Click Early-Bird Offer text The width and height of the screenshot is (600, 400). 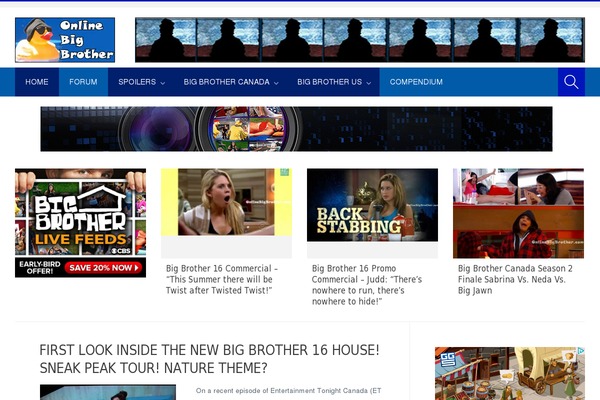click(x=40, y=268)
